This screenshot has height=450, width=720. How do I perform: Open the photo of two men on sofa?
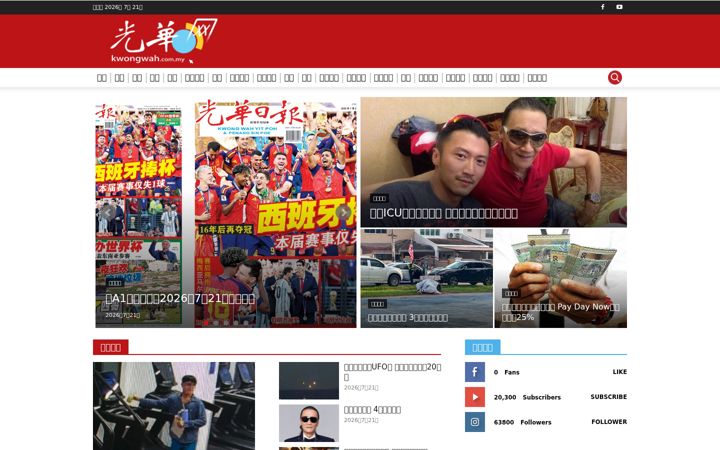[x=494, y=162]
